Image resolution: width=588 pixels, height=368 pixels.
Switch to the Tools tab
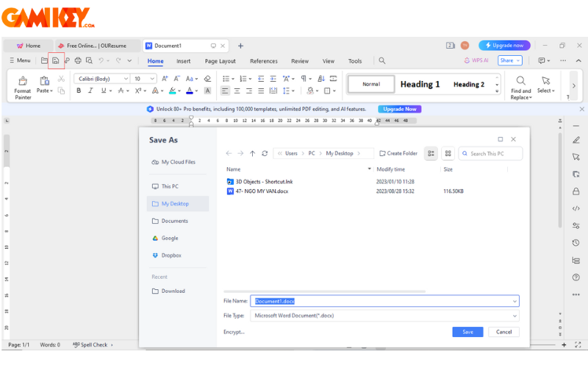355,61
